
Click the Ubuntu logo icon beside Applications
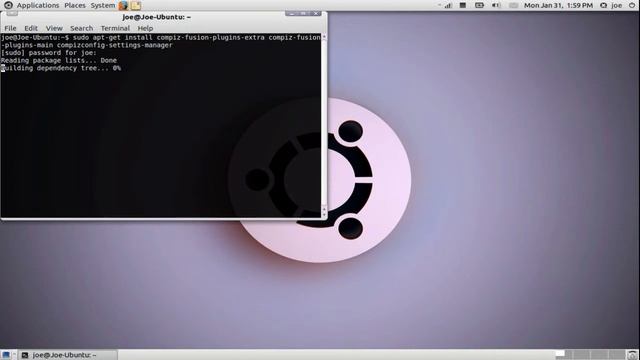pyautogui.click(x=8, y=5)
